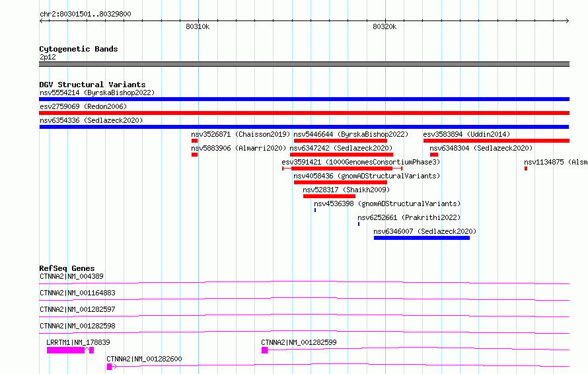Click the ruler's left arrow end

tap(41, 21)
